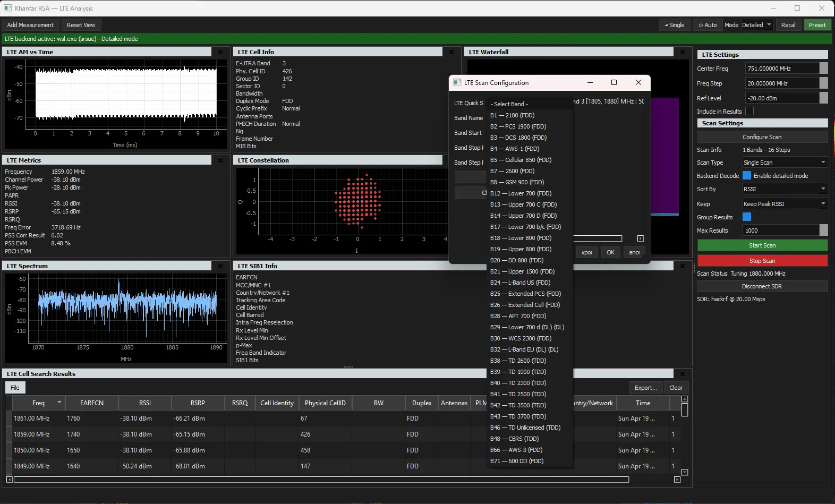The width and height of the screenshot is (835, 504).
Task: Click the Center Freq input field
Action: (x=782, y=69)
